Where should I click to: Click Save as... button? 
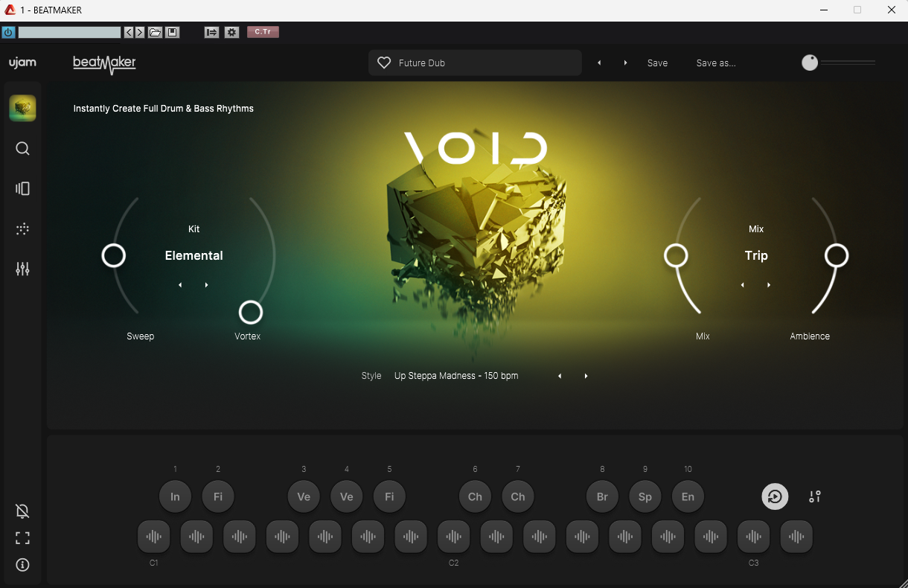pos(716,63)
